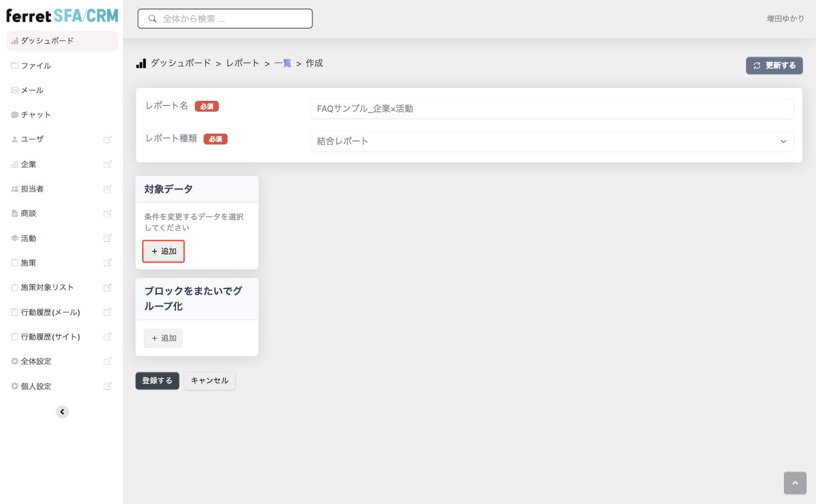Open external link icon beside 商談
The height and width of the screenshot is (504, 816).
click(x=107, y=213)
